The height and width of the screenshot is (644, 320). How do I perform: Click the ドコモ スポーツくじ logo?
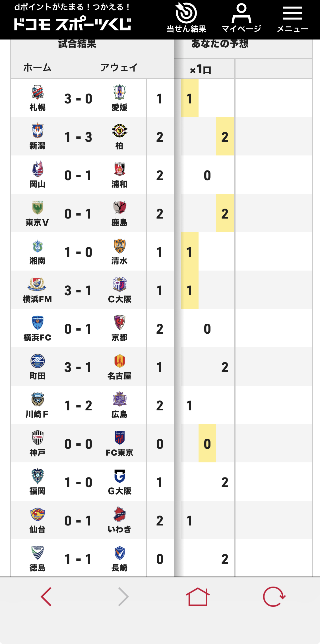73,24
